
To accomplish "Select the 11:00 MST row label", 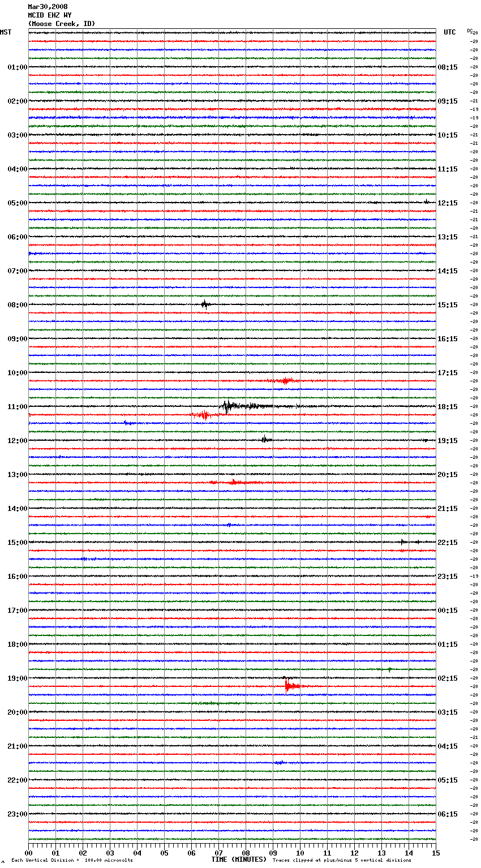I will coord(18,407).
